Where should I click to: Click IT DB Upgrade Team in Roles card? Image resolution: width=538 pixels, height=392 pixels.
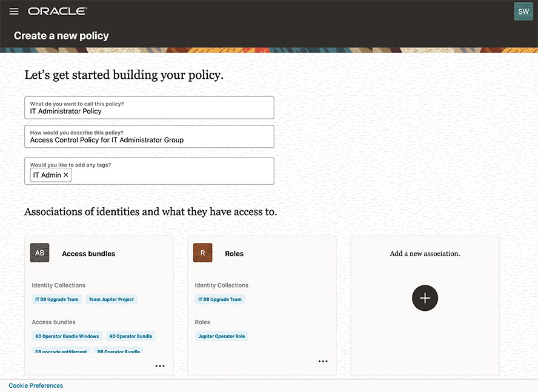pos(220,299)
